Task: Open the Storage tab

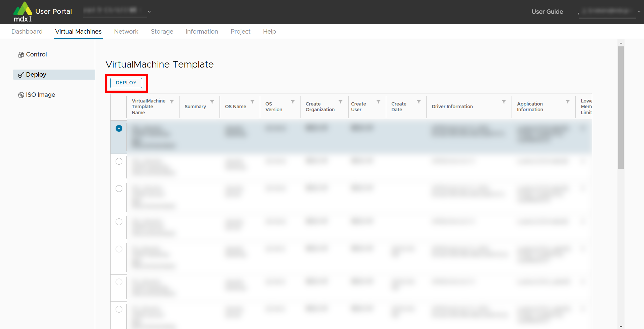Action: pyautogui.click(x=162, y=31)
